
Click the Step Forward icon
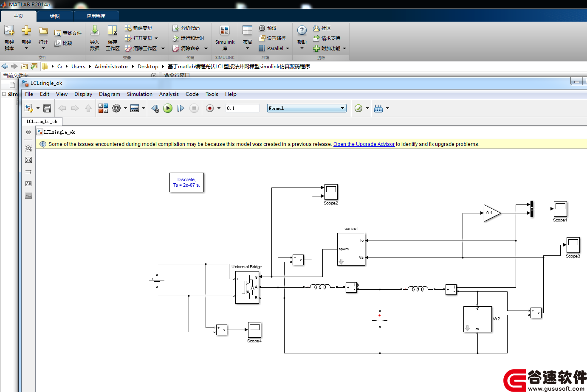(x=181, y=108)
